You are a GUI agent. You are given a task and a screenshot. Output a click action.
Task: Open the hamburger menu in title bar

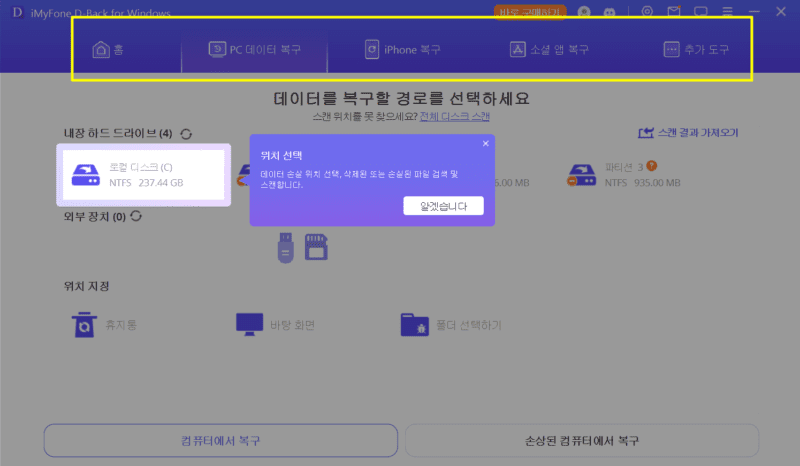click(727, 12)
